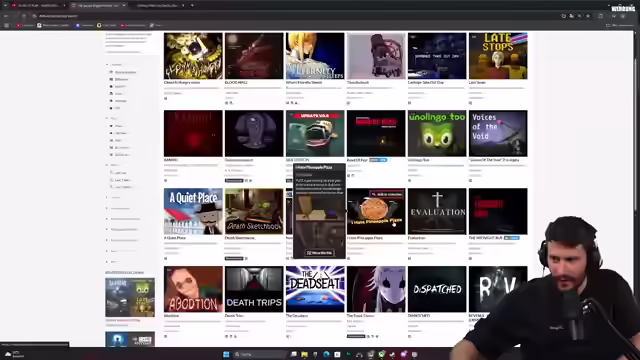Open the featured collection image in sidebar

pyautogui.click(x=130, y=298)
